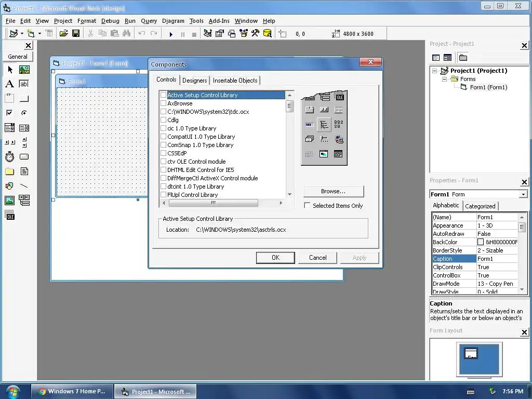The image size is (532, 399).
Task: Start the program with Run button
Action: (171, 34)
